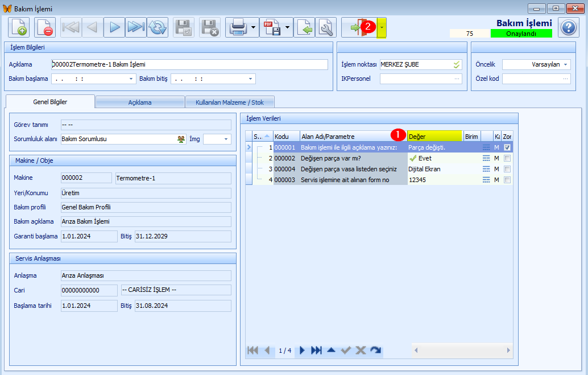Refresh the record with the circular arrows icon

point(158,27)
